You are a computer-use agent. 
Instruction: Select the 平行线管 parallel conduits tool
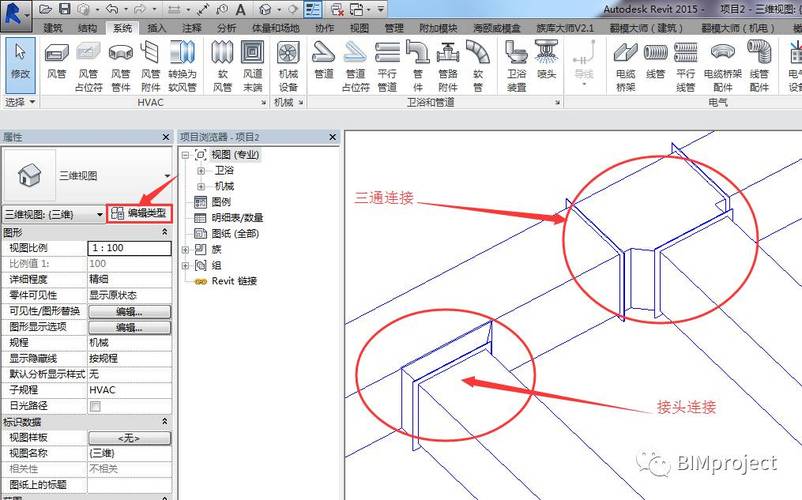[x=685, y=66]
